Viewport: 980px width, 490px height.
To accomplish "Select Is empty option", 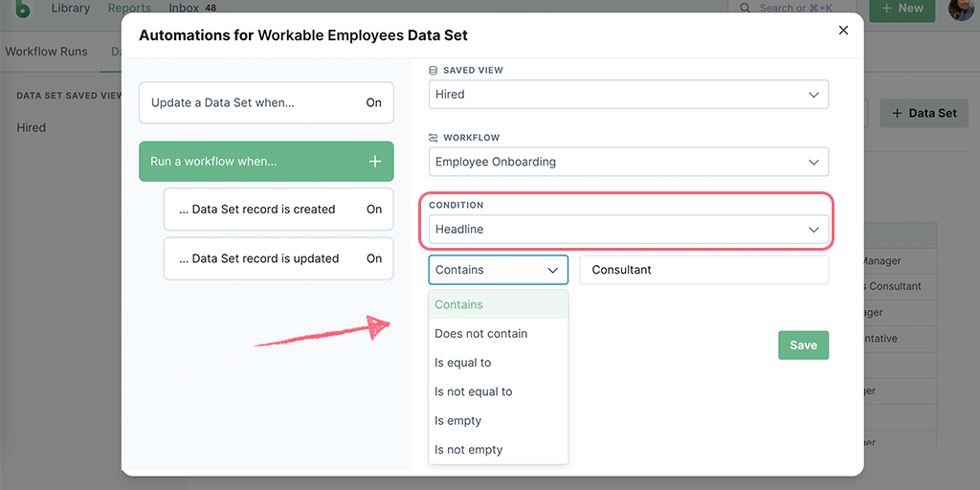I will click(498, 421).
